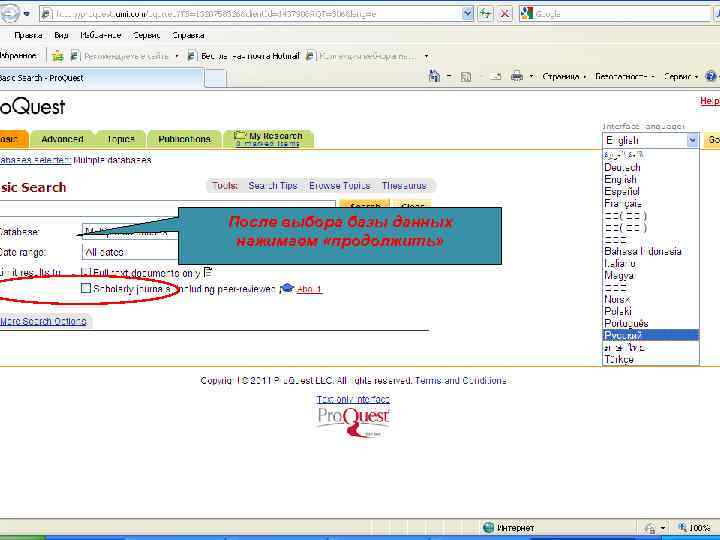Click in the Google search box

622,14
